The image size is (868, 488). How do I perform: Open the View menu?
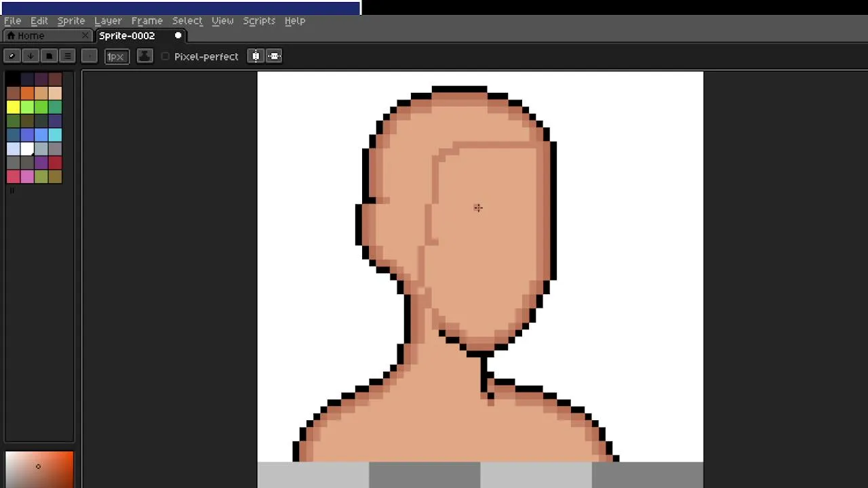coord(222,20)
